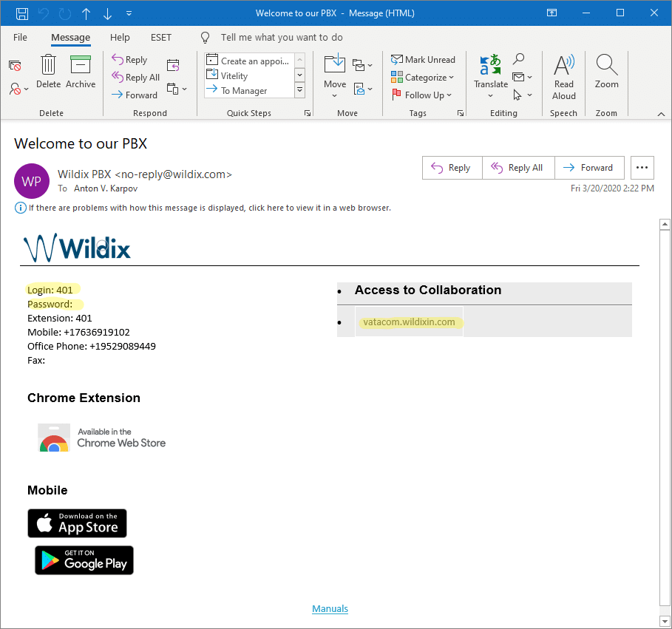Collapse the ribbon with chevron
The height and width of the screenshot is (629, 672).
[662, 114]
